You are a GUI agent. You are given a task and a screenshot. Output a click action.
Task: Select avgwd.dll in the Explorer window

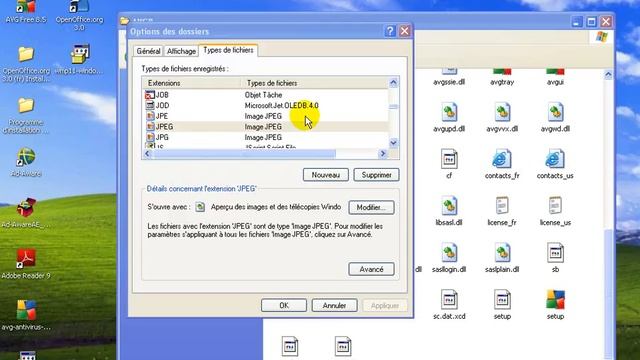coord(555,118)
